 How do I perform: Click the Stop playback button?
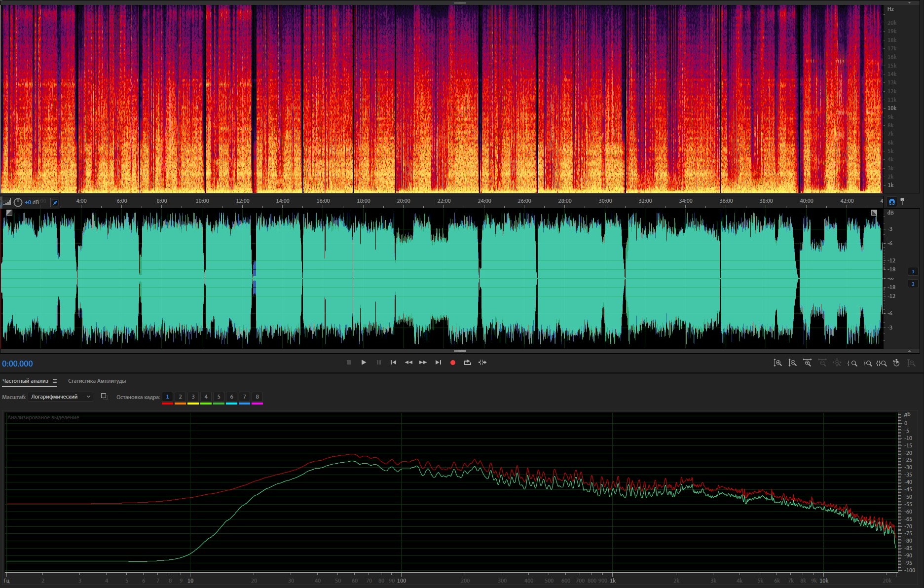[x=349, y=363]
